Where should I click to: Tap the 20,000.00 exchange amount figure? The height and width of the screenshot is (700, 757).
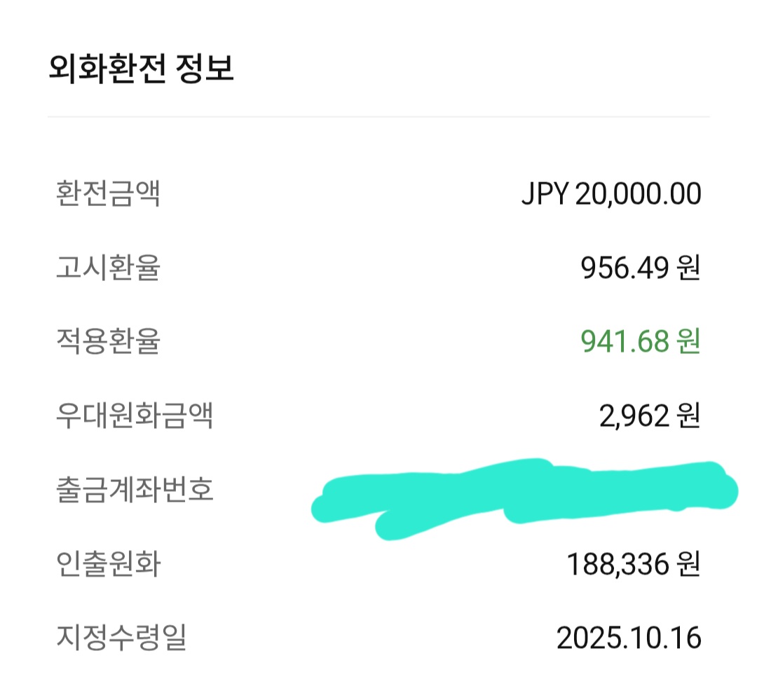pyautogui.click(x=638, y=195)
